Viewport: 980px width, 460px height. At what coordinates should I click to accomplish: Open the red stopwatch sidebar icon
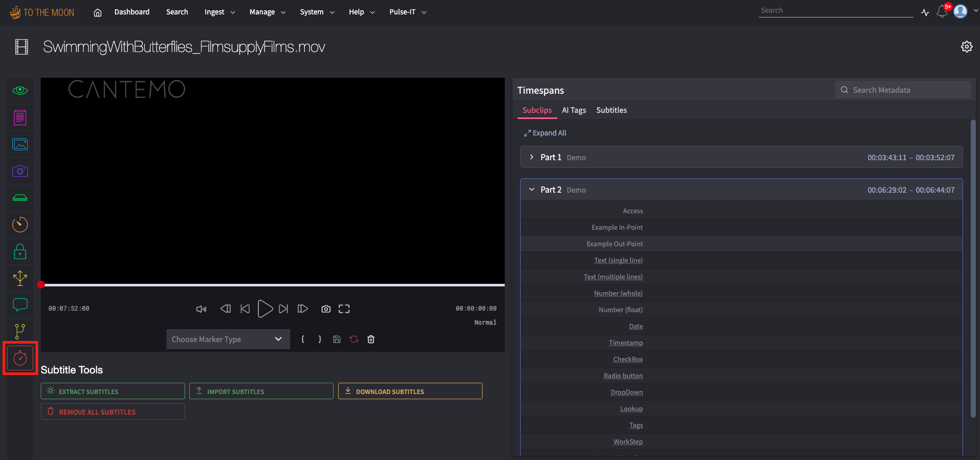point(20,358)
